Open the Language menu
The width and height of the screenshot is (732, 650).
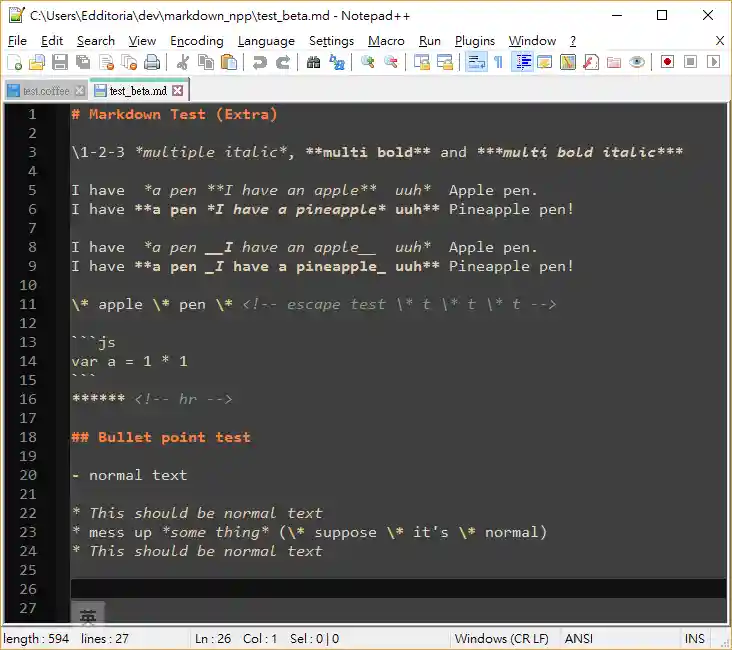pos(266,41)
